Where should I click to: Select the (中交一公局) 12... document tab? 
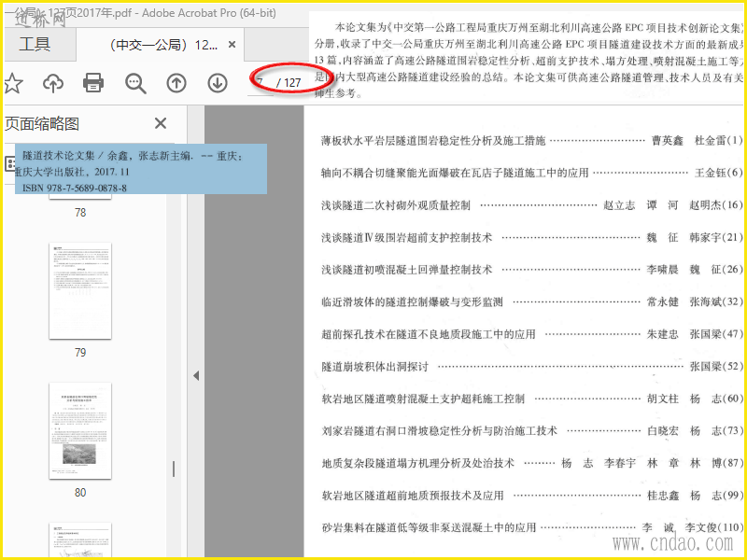tap(160, 45)
